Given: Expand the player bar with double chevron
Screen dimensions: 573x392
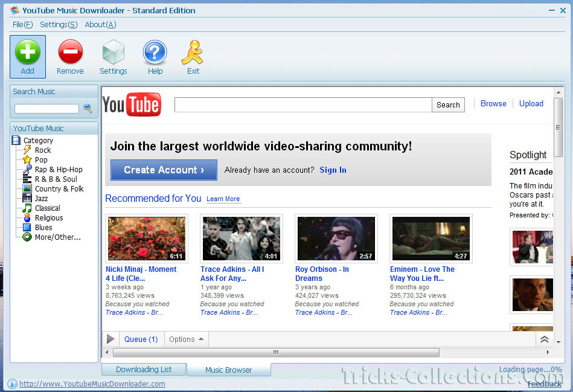Looking at the screenshot, I should pyautogui.click(x=544, y=339).
